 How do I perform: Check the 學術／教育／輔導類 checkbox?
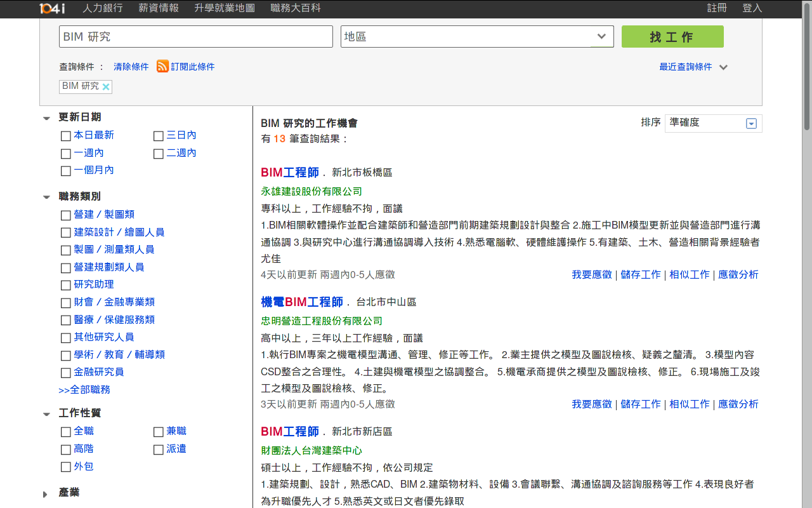click(x=66, y=356)
